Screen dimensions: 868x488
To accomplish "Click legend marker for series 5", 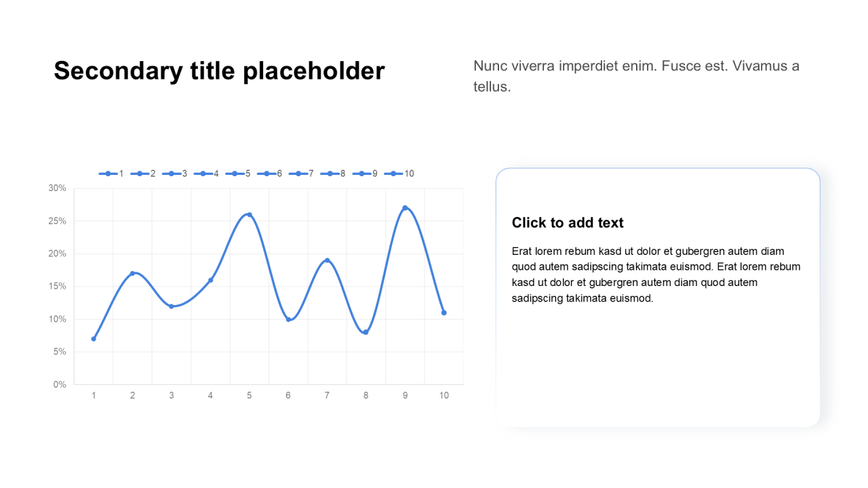I will pos(235,174).
